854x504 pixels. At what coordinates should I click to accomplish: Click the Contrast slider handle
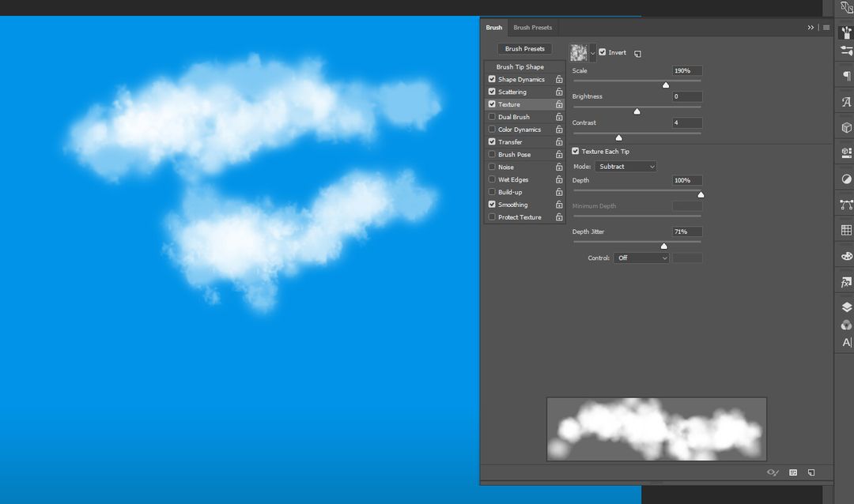(618, 137)
